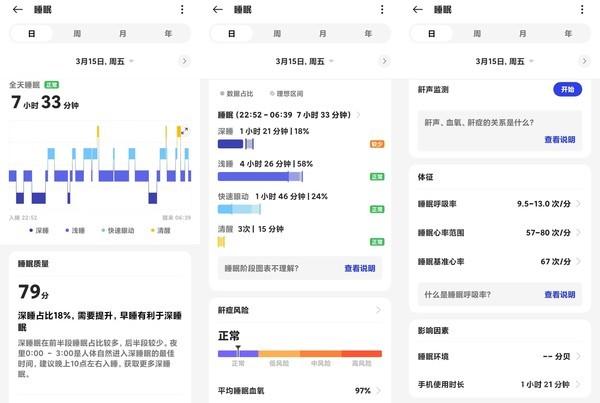The height and width of the screenshot is (403, 600).
Task: Open three-dot menu in middle sleep screen
Action: (x=382, y=10)
